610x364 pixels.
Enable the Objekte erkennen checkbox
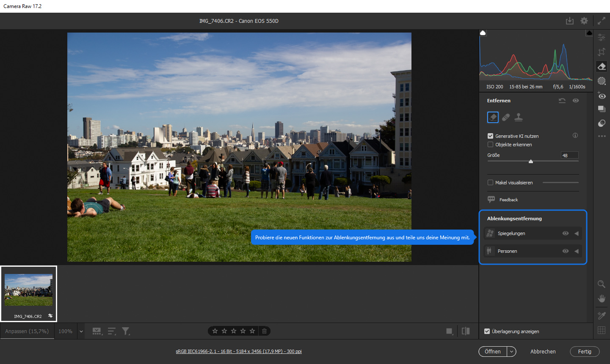[x=490, y=145]
